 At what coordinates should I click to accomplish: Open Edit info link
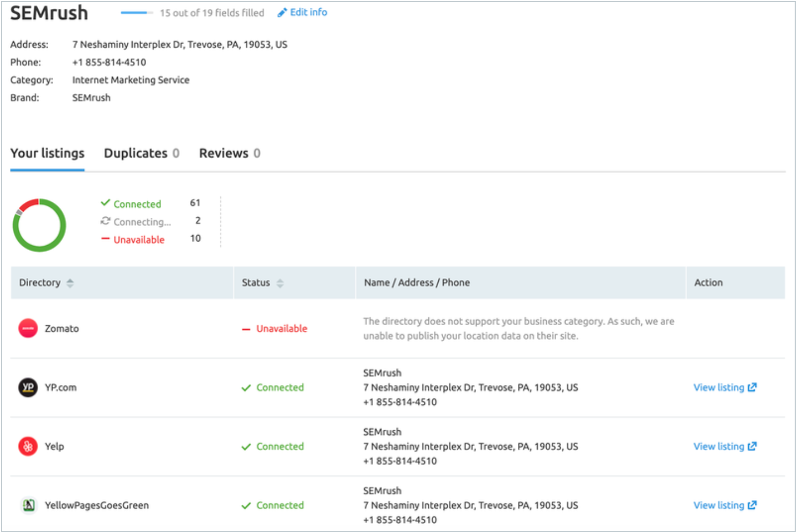(302, 12)
